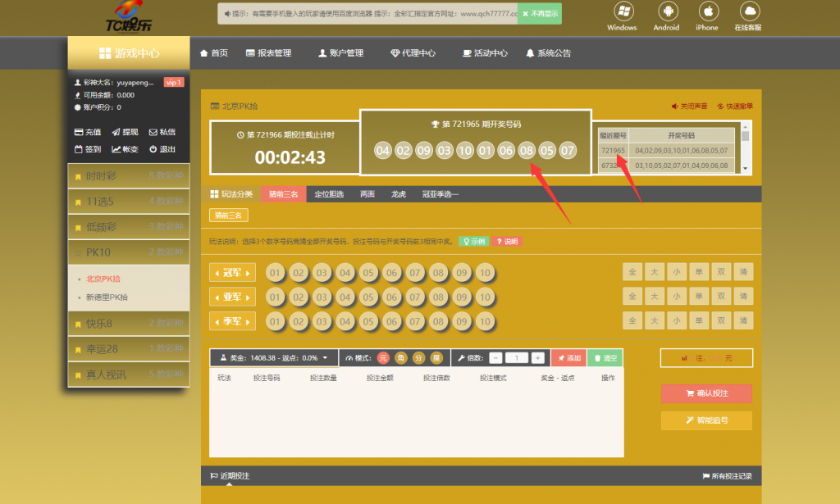Increase 倍数 multiplier with plus button
The height and width of the screenshot is (504, 840).
pos(537,358)
